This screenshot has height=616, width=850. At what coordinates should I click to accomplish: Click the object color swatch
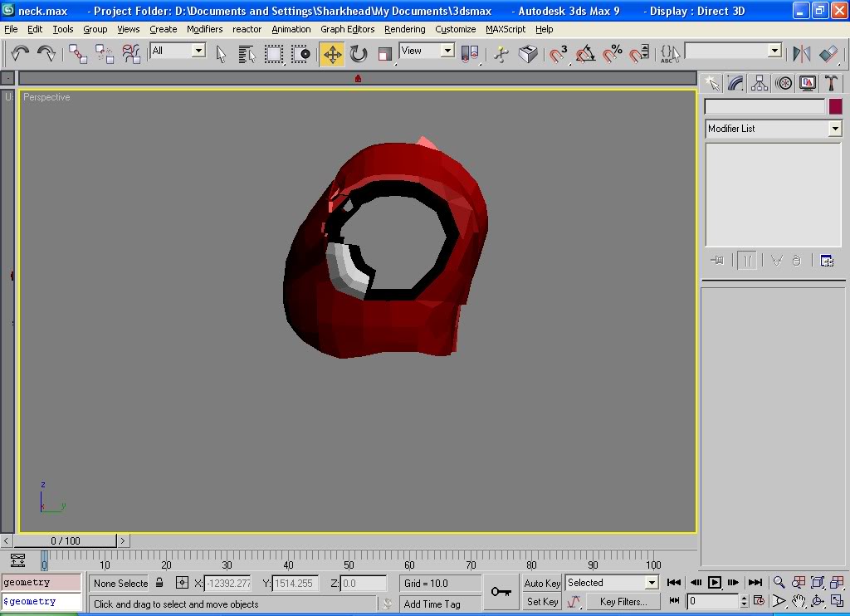(x=835, y=106)
